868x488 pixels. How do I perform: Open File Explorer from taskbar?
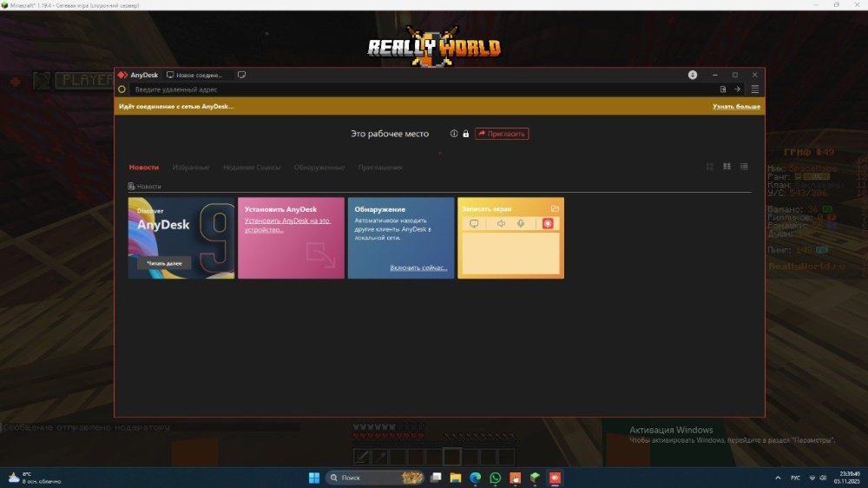tap(456, 478)
